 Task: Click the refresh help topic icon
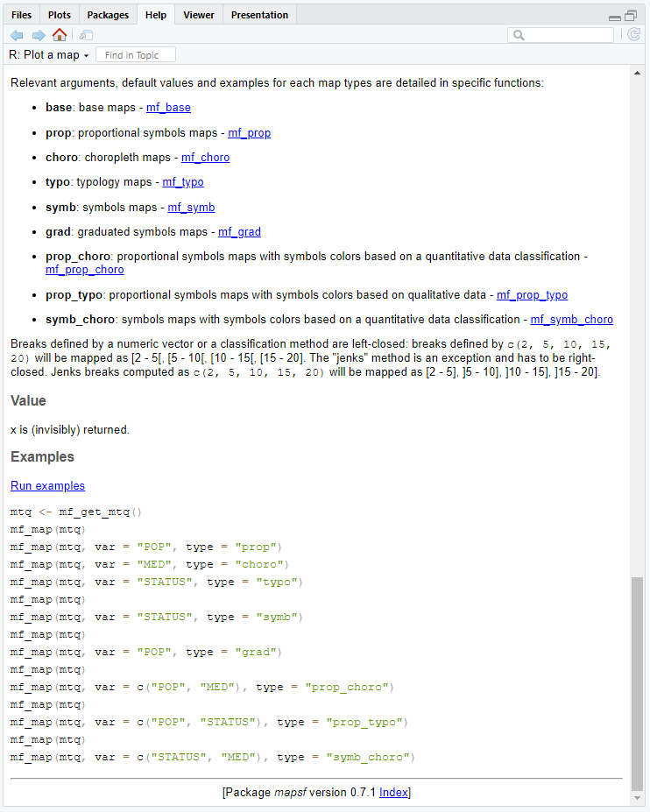pyautogui.click(x=633, y=35)
